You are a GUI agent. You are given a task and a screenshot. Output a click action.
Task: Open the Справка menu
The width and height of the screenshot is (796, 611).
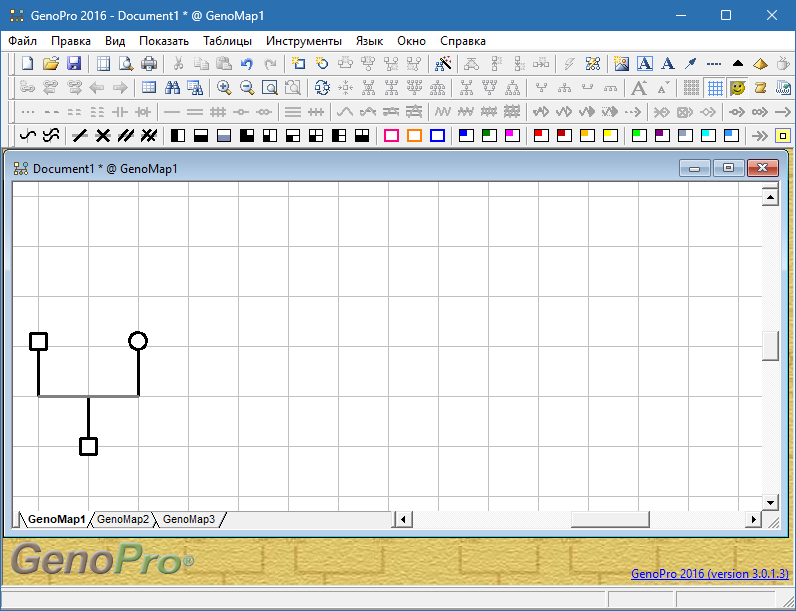click(463, 41)
